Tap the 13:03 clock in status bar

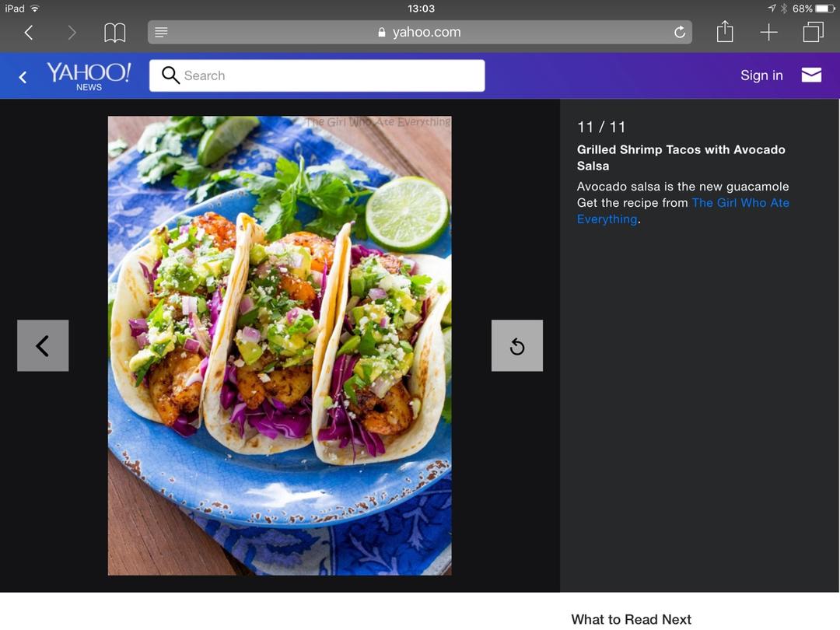click(421, 9)
